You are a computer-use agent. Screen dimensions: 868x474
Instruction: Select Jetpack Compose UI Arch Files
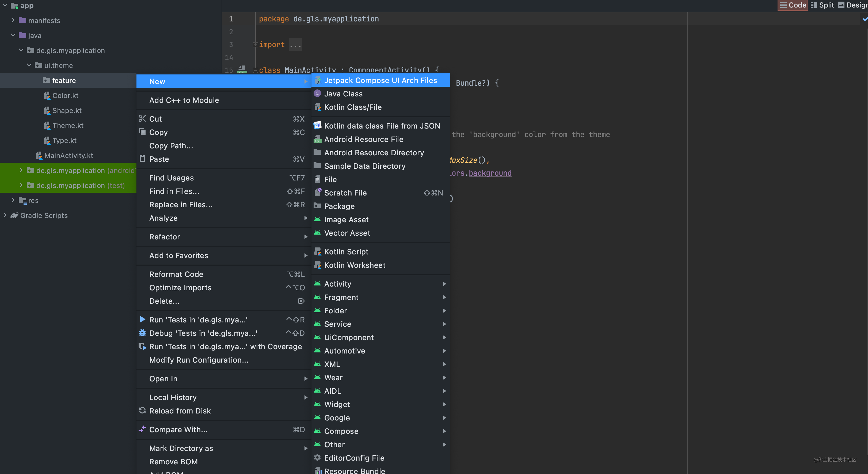380,80
